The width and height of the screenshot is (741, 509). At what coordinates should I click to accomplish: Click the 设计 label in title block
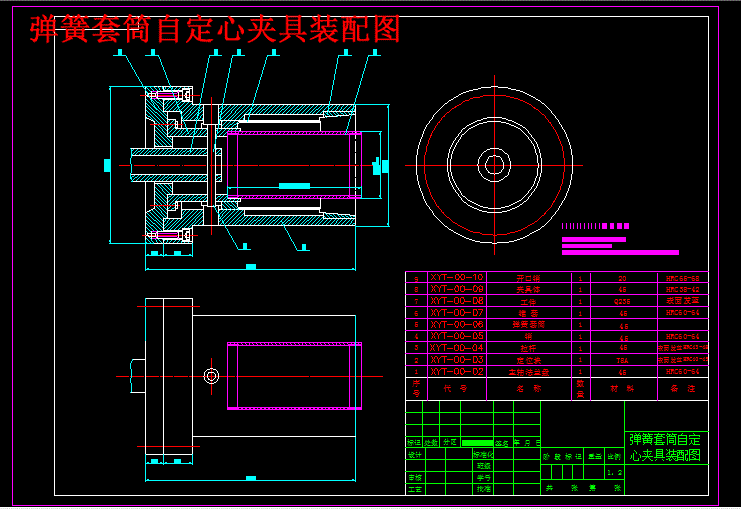pos(414,455)
